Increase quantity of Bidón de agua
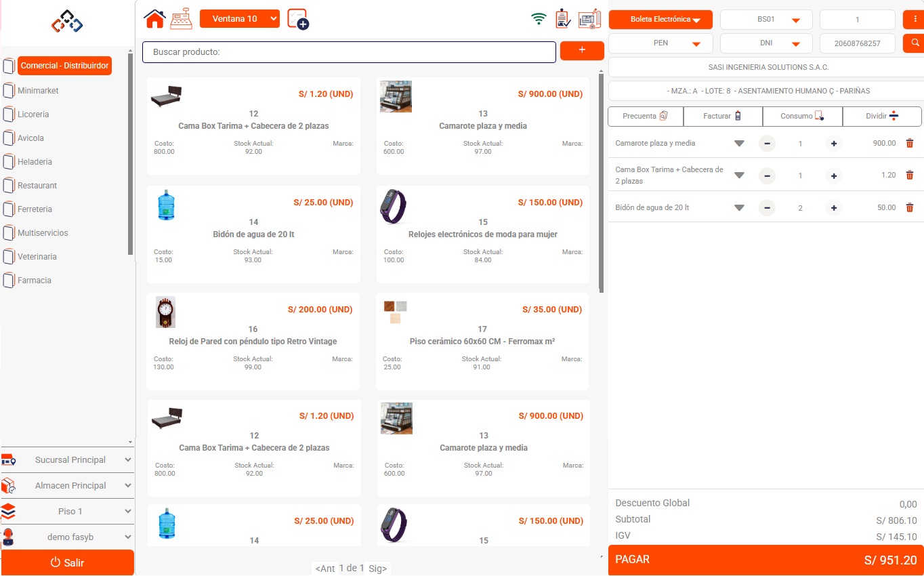The width and height of the screenshot is (924, 576). click(834, 207)
